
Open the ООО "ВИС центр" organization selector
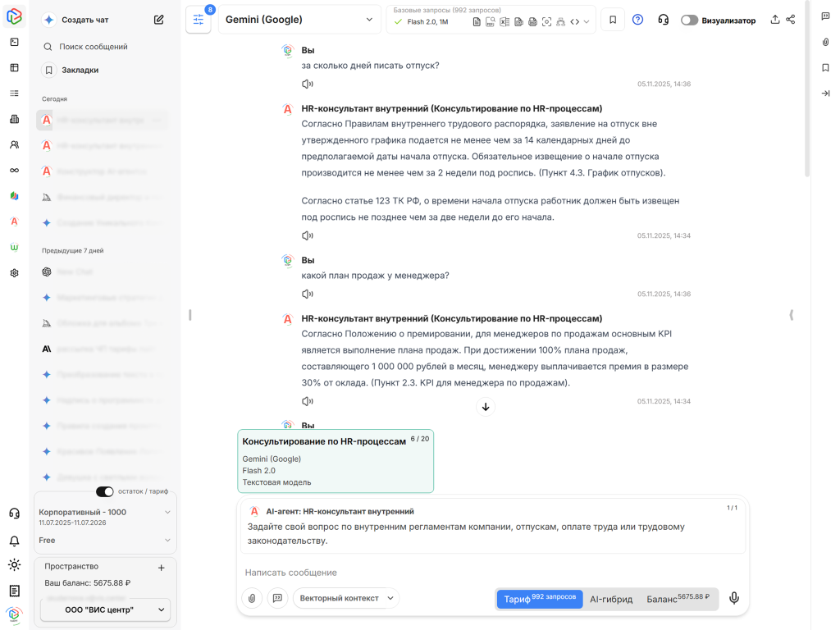tap(105, 610)
